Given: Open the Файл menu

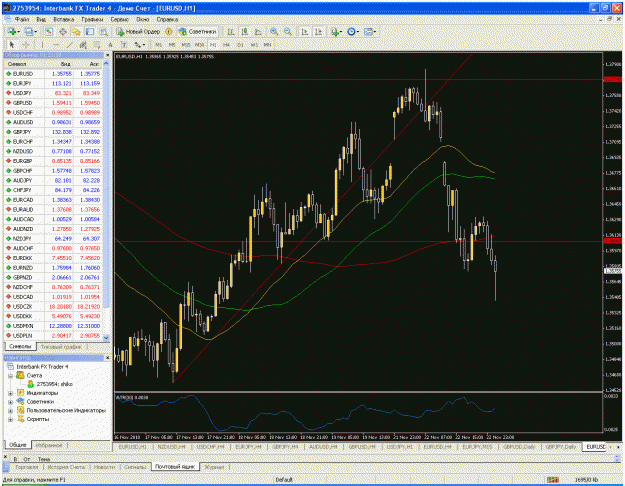Looking at the screenshot, I should 22,19.
